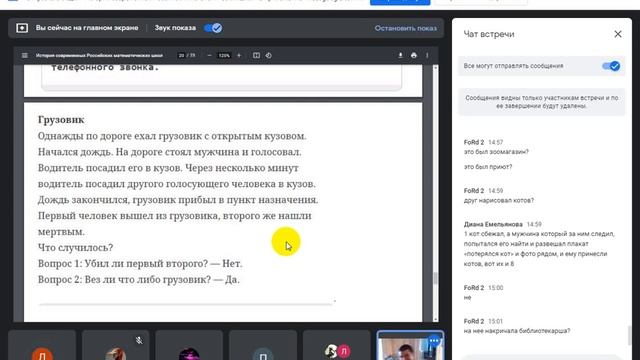Click the fit to page icon
This screenshot has height=360, width=640.
(x=256, y=55)
